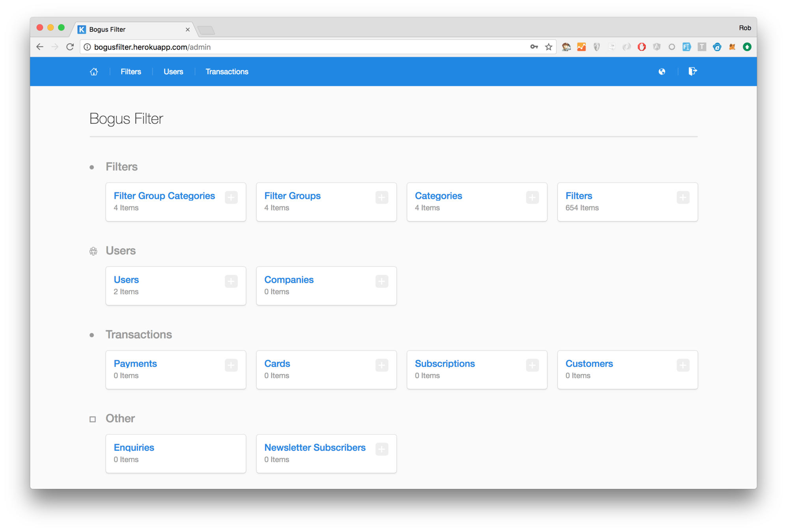
Task: Open Transactions menu in navbar
Action: pos(227,72)
